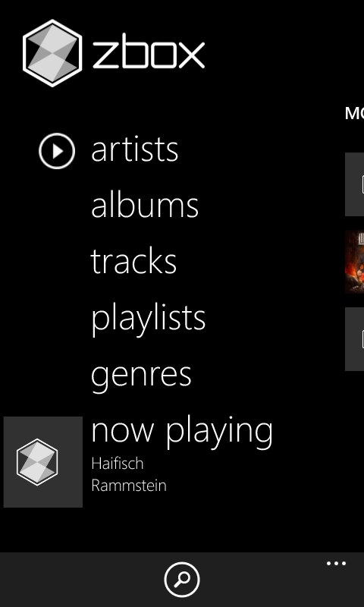Open the playlists section

[x=148, y=319]
